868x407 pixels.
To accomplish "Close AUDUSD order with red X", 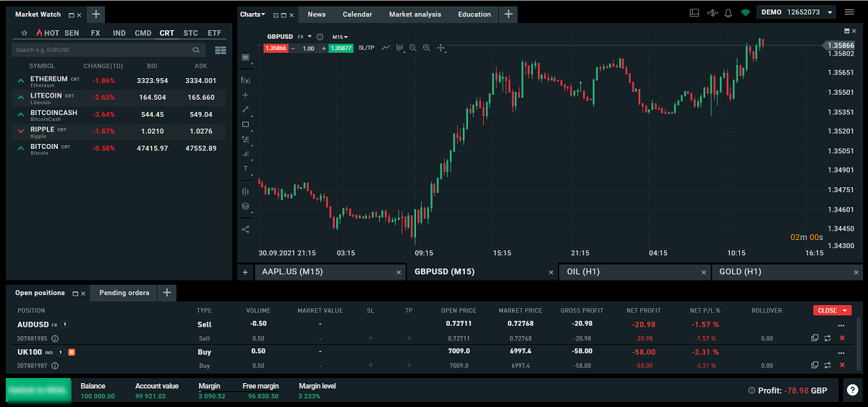I will click(842, 338).
